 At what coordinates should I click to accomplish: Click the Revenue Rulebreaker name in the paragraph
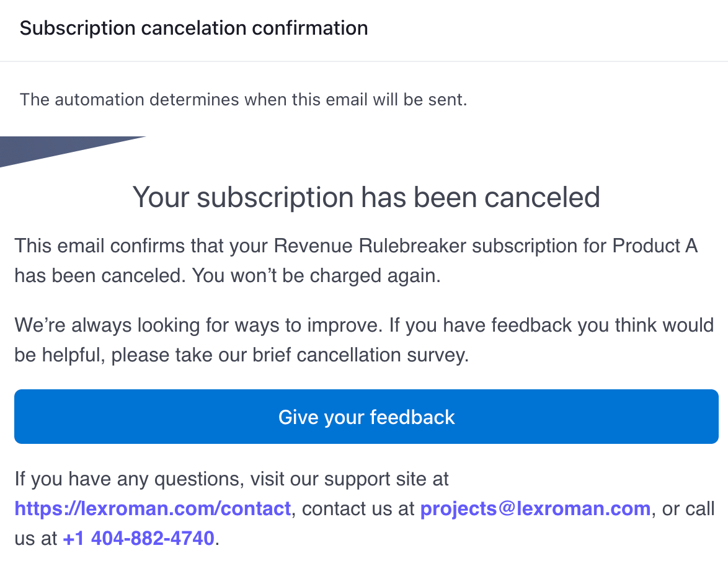tap(370, 245)
